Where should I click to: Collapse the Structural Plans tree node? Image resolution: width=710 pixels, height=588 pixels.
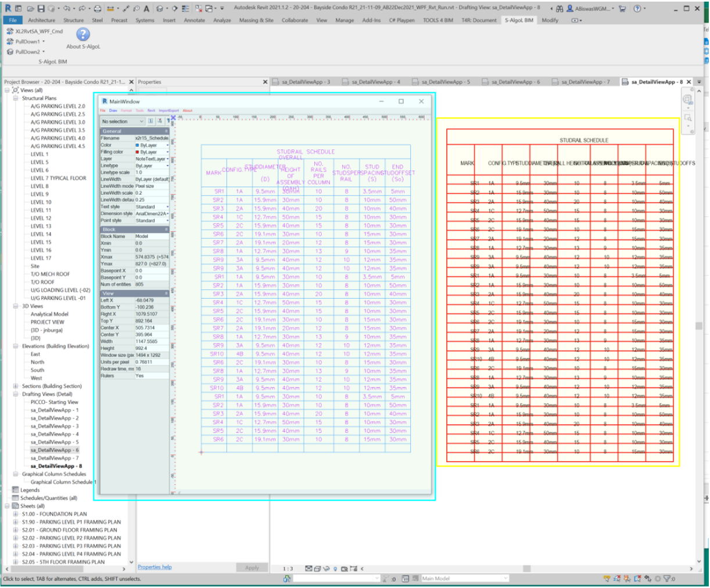tap(16, 98)
